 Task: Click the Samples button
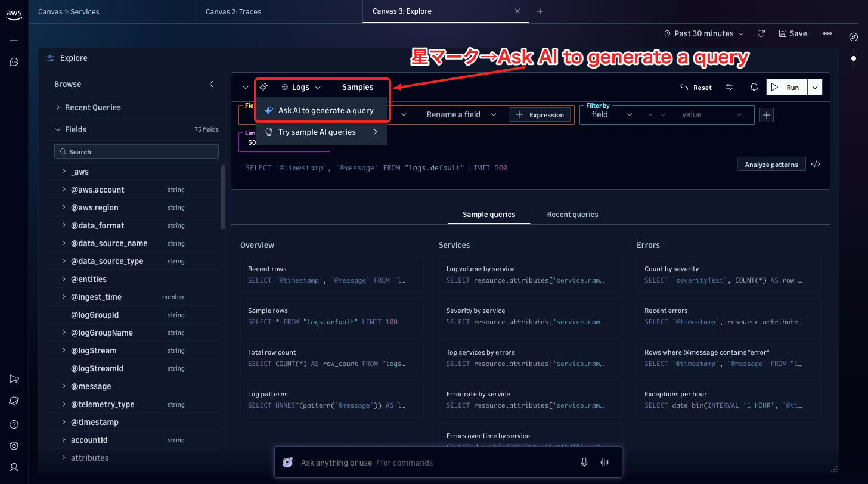[358, 87]
